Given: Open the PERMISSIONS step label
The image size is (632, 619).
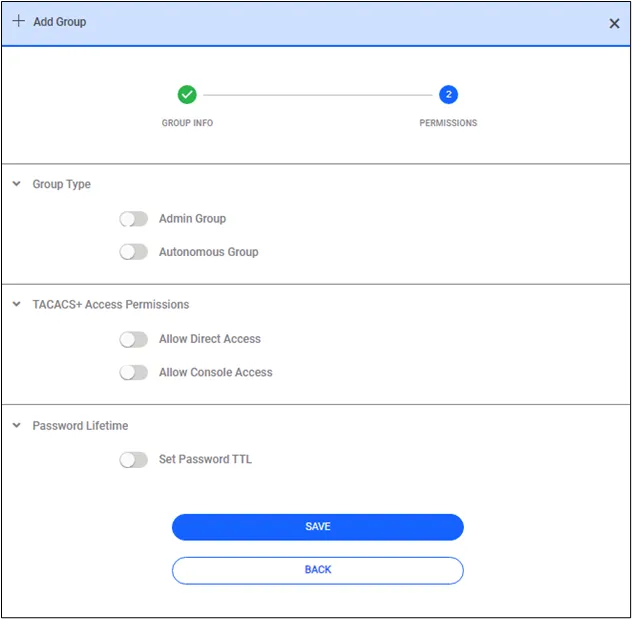Looking at the screenshot, I should pos(448,123).
